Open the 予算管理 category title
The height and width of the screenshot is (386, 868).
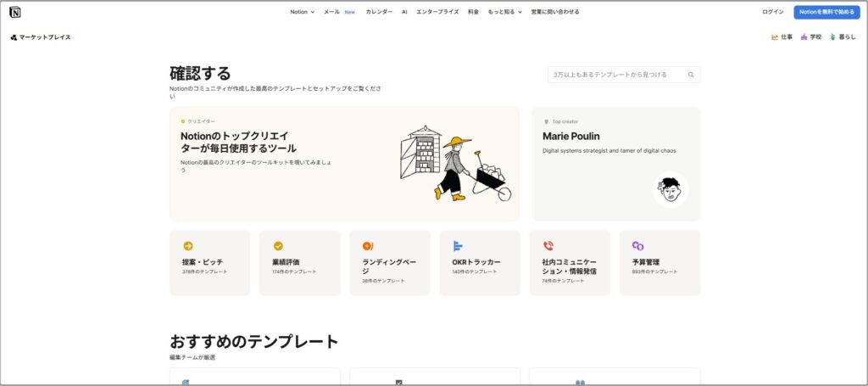click(x=646, y=262)
